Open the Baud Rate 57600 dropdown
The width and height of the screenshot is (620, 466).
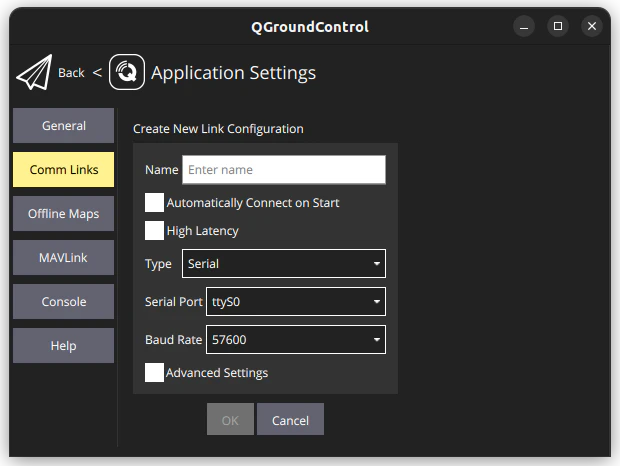pos(296,340)
